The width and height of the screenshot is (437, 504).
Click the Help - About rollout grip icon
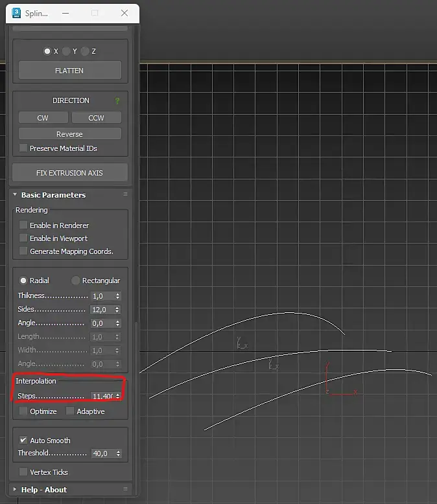[126, 489]
